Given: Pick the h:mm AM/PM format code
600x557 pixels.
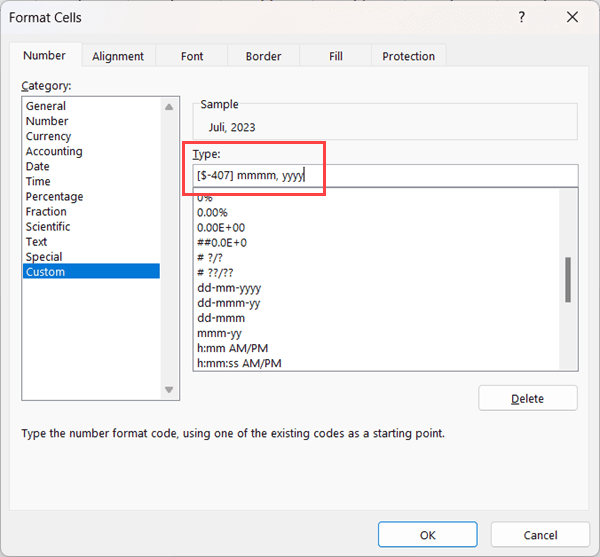Looking at the screenshot, I should point(376,348).
